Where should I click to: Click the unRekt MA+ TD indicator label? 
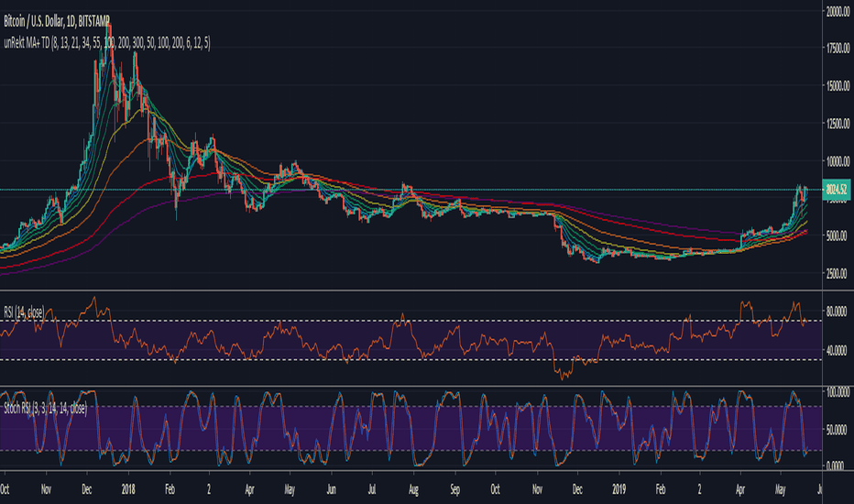click(106, 42)
